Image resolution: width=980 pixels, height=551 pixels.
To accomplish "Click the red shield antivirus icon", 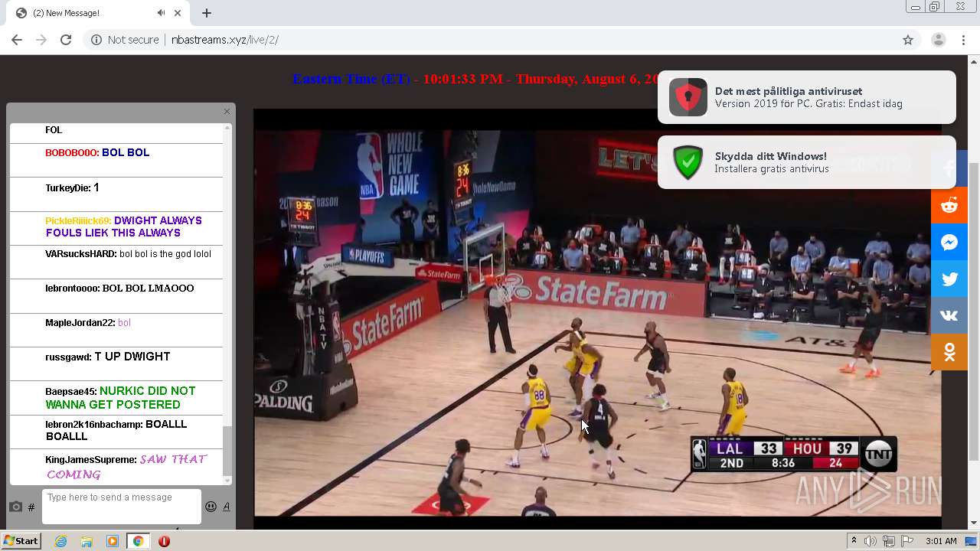I will click(x=688, y=97).
